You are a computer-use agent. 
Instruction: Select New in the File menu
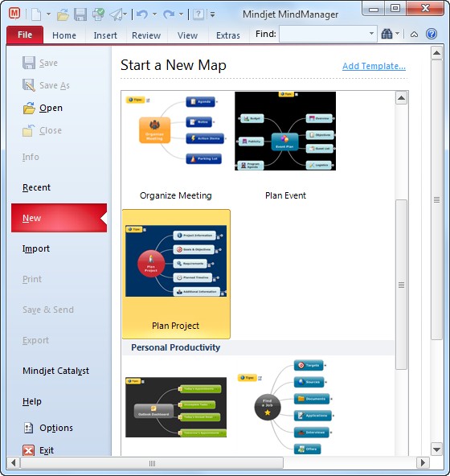[x=59, y=218]
